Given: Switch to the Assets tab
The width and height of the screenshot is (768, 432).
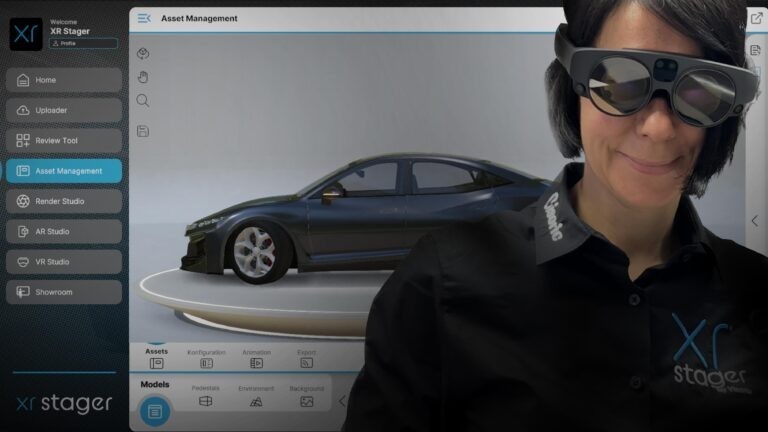Looking at the screenshot, I should pyautogui.click(x=157, y=358).
